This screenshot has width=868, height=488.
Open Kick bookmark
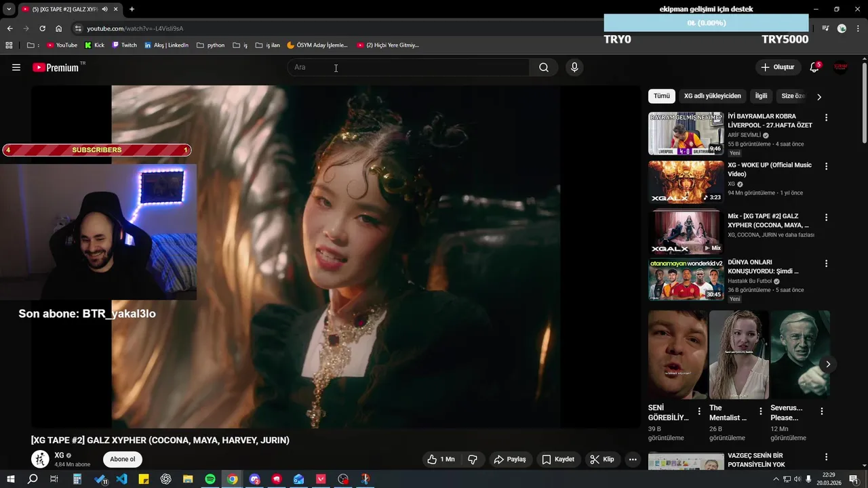point(94,45)
